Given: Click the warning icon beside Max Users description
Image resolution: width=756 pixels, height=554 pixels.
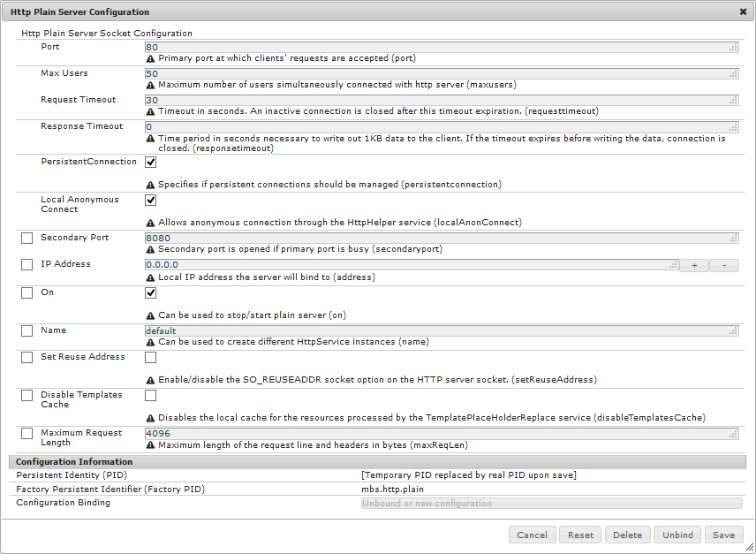Looking at the screenshot, I should (x=150, y=85).
